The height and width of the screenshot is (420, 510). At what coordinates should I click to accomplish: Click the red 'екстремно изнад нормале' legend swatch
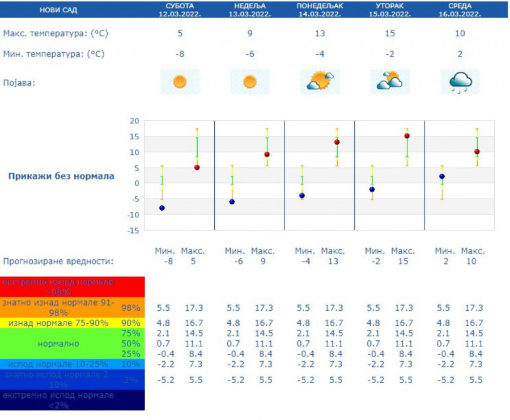pyautogui.click(x=73, y=286)
